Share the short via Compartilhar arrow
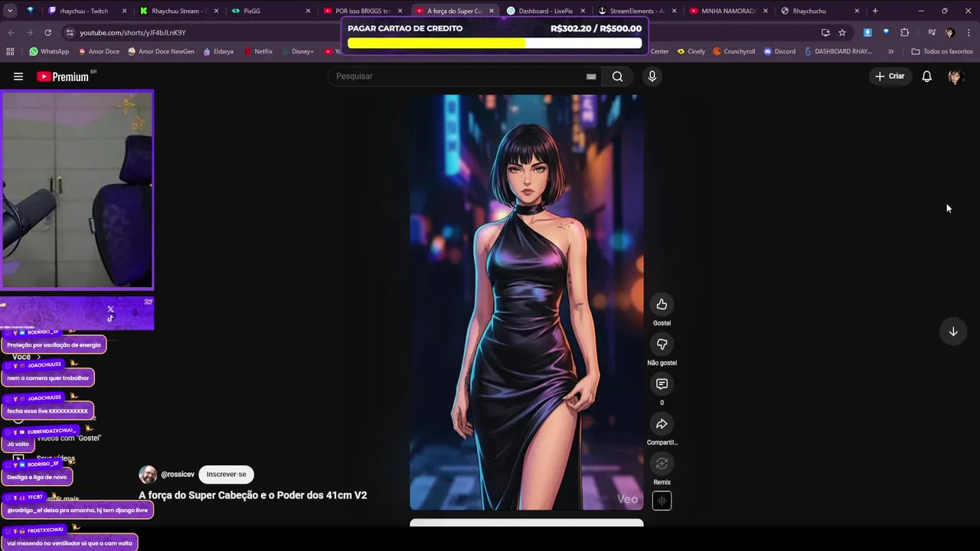This screenshot has width=980, height=551. [661, 424]
